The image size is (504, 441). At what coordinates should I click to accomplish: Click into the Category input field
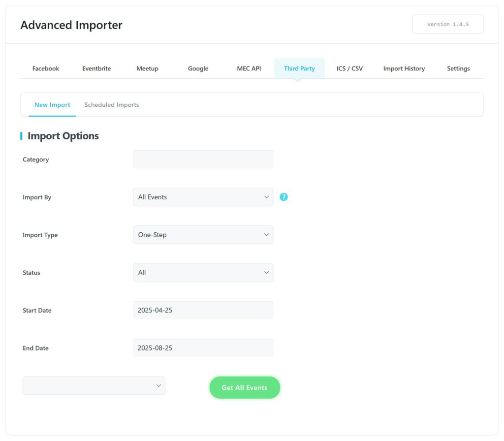[203, 159]
